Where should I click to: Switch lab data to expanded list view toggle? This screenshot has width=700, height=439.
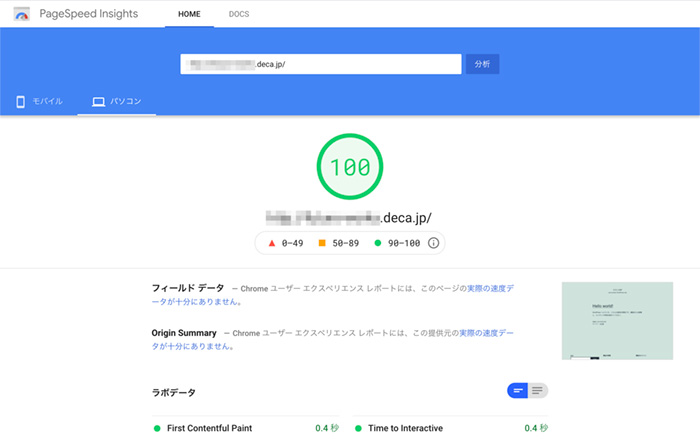point(538,391)
